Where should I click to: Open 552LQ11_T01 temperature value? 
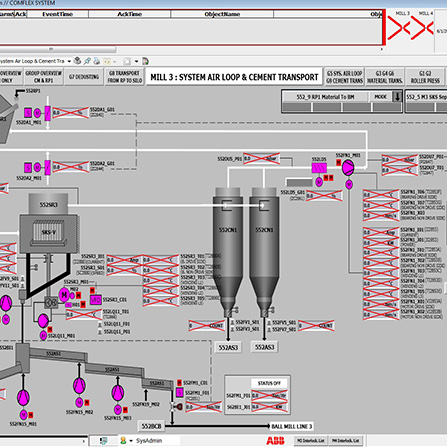[84, 315]
